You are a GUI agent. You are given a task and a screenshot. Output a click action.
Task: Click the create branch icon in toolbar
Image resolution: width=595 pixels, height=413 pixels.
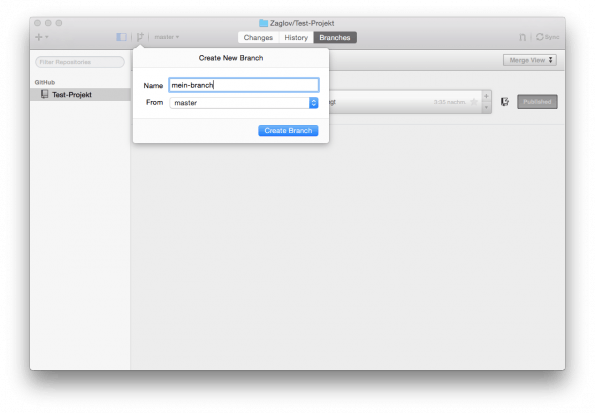(140, 37)
